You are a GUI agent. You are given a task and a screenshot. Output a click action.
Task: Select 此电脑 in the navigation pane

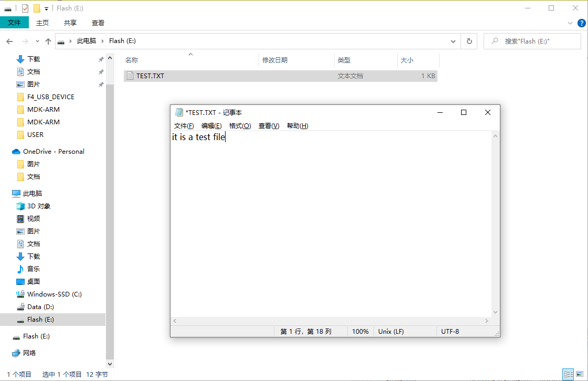tap(33, 194)
